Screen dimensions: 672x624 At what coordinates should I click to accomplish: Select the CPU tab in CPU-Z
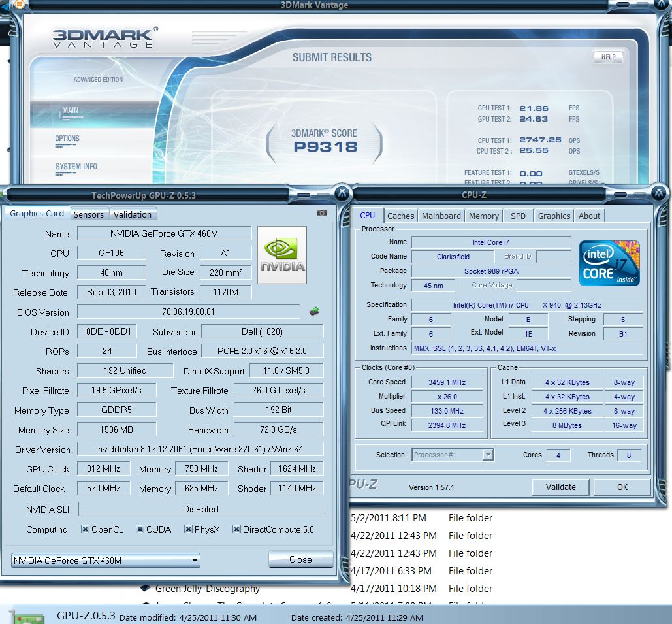pos(367,215)
